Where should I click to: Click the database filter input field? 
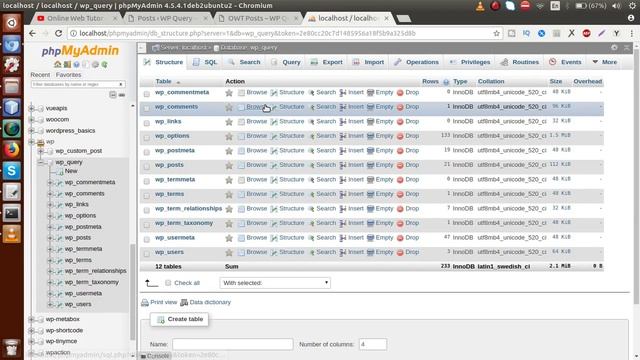pos(78,84)
